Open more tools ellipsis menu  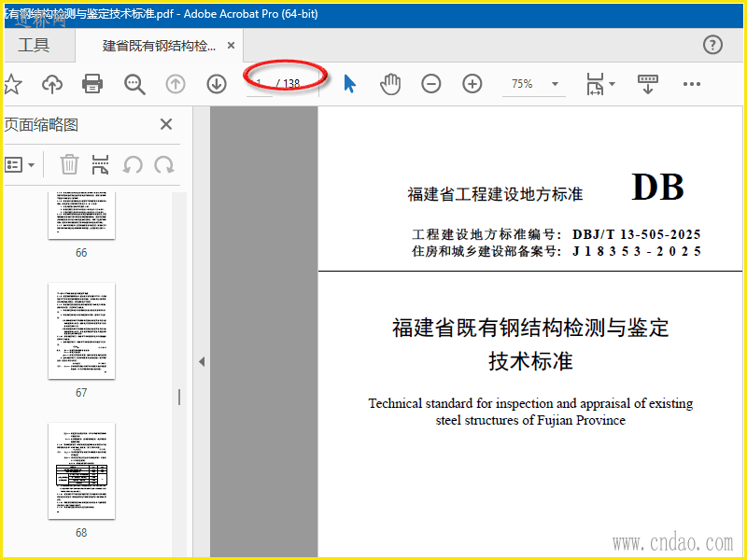click(x=691, y=84)
